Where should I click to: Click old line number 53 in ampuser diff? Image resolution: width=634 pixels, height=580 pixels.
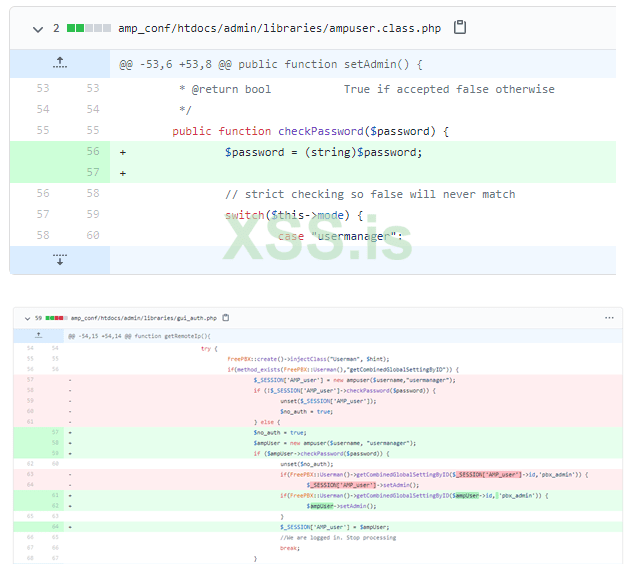43,89
